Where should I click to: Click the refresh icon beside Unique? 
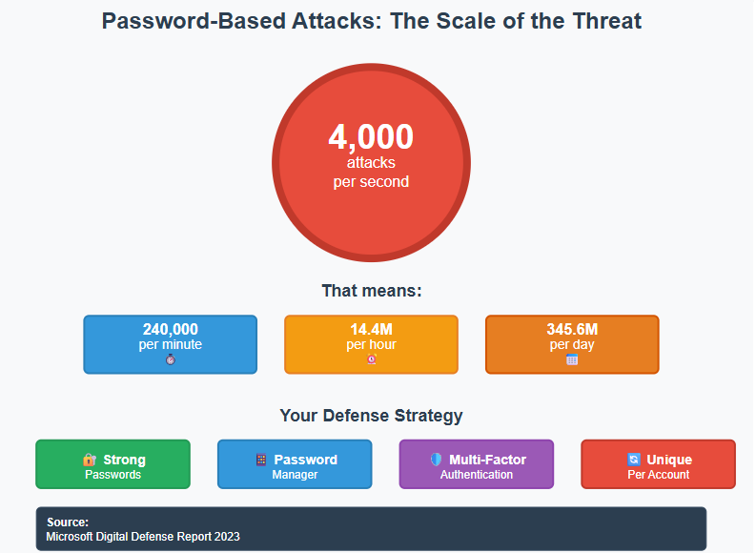click(x=634, y=460)
